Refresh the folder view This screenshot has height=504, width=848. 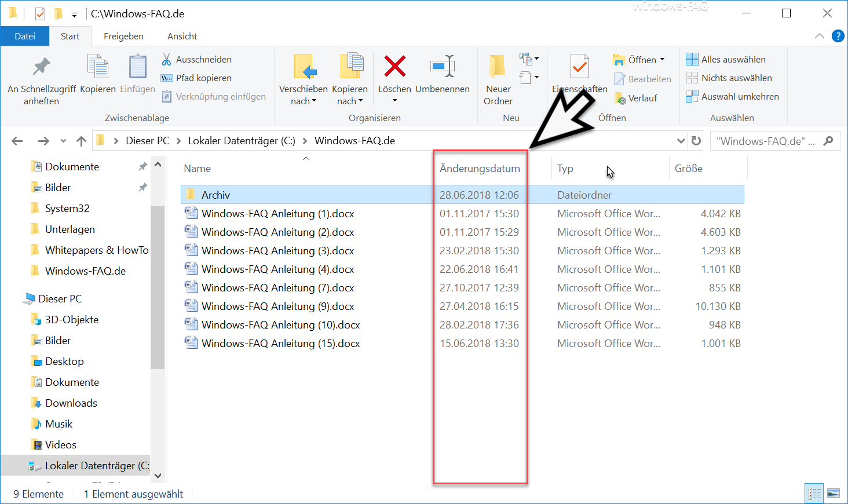(x=696, y=141)
